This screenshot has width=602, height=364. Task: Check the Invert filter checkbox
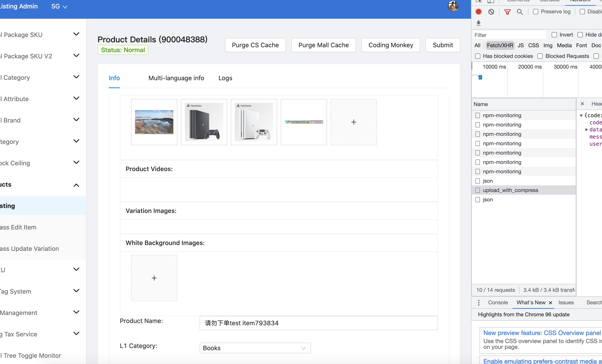click(554, 35)
